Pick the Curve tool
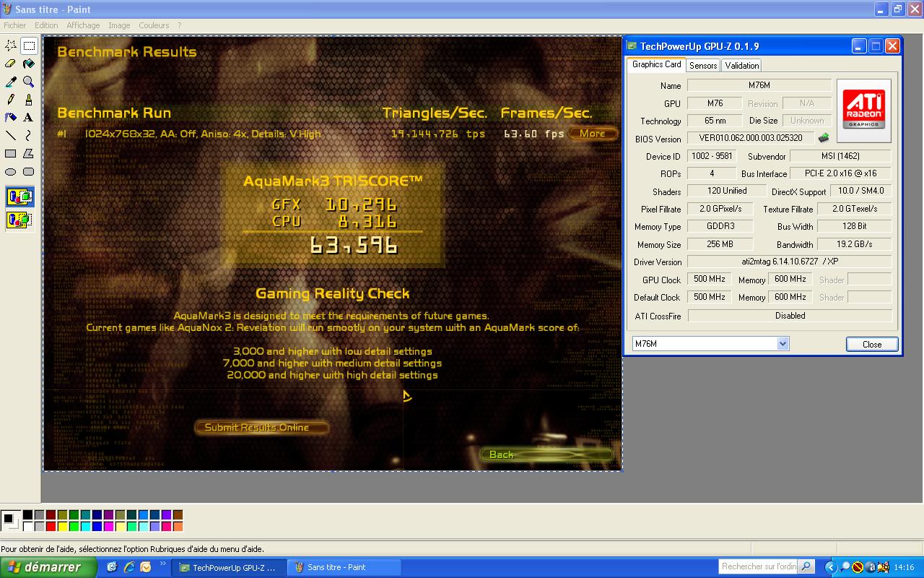 [29, 135]
